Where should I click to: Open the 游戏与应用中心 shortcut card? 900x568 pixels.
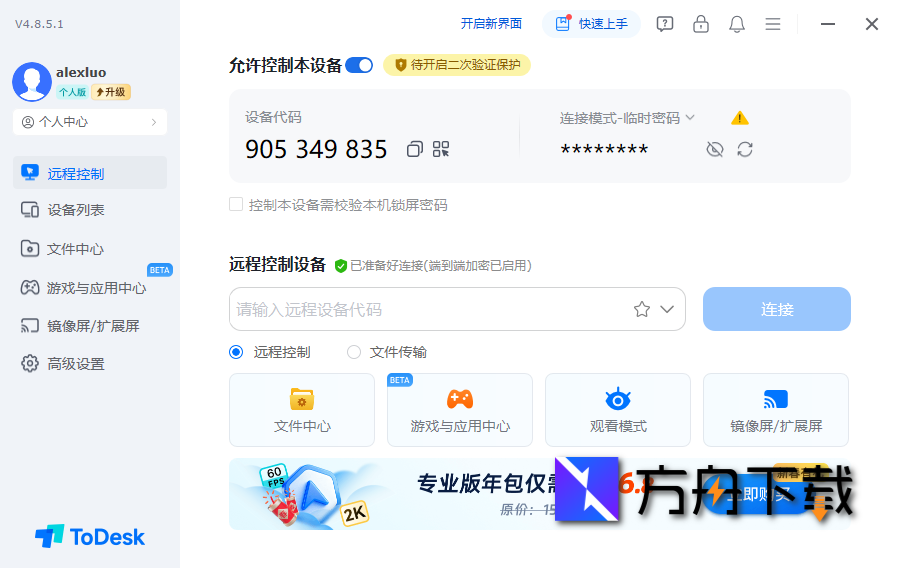pos(460,410)
